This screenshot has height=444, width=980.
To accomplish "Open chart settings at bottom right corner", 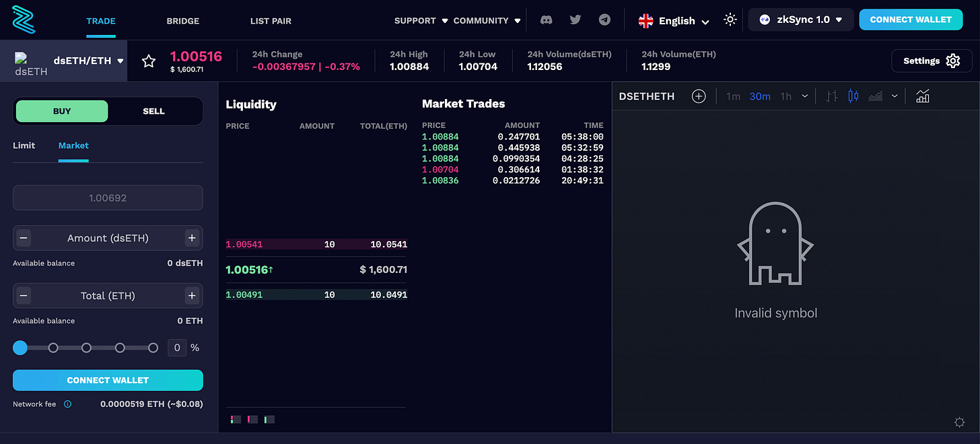I will 960,422.
